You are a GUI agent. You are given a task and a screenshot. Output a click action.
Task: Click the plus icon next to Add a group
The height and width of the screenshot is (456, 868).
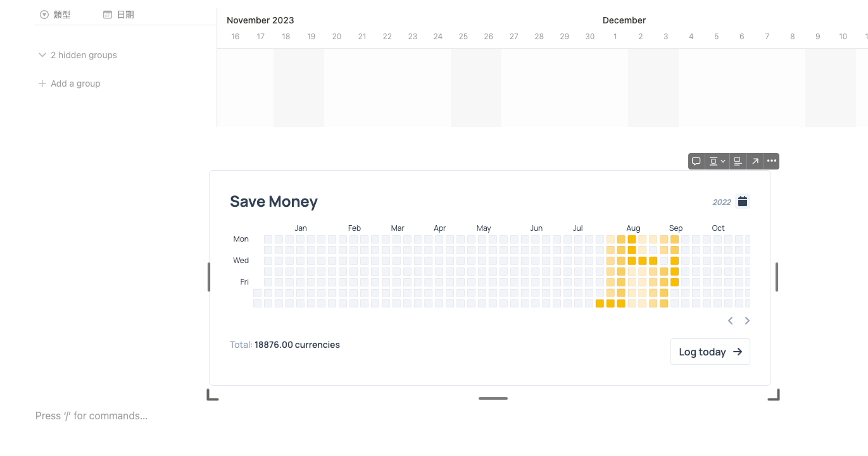click(x=41, y=83)
